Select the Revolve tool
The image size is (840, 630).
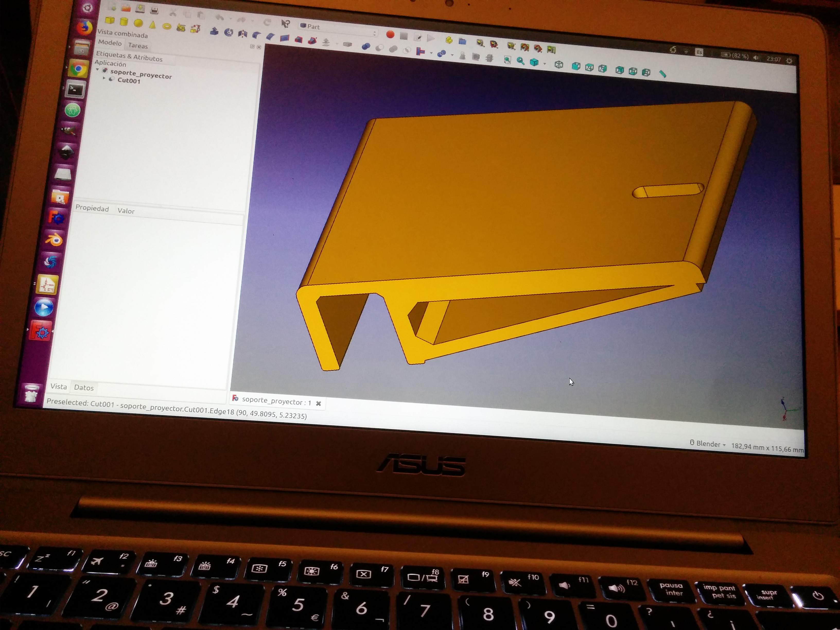coord(229,32)
